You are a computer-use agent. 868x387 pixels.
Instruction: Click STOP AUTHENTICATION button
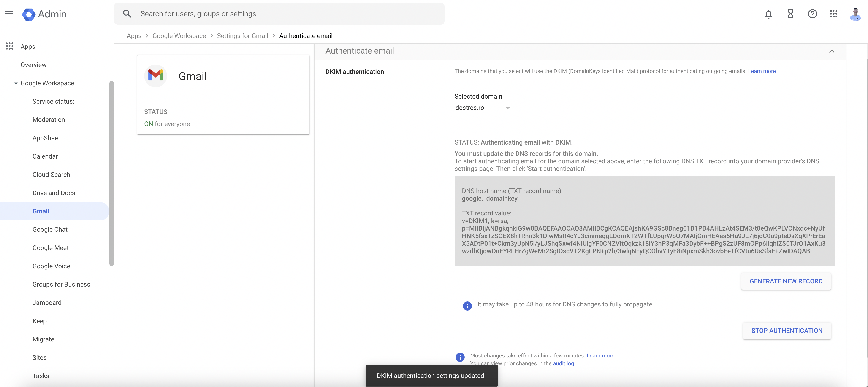pyautogui.click(x=787, y=331)
